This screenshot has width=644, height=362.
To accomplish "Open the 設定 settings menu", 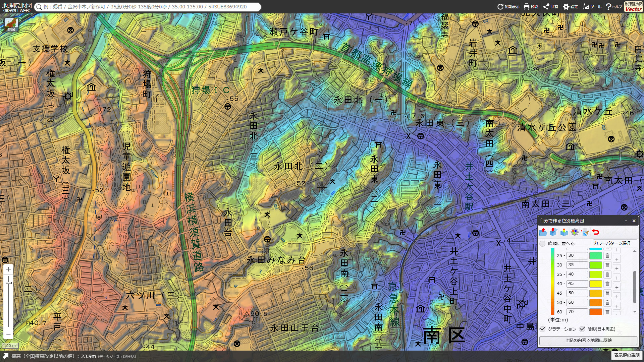I will click(x=570, y=7).
